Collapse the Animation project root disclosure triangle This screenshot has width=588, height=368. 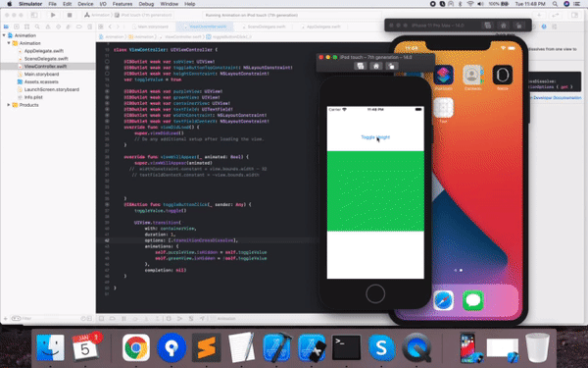[4, 35]
